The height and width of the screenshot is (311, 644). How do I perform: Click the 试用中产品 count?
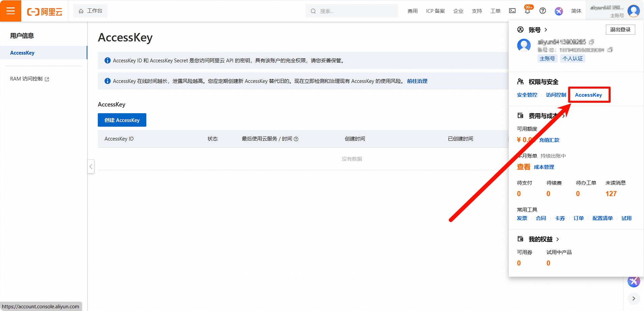[x=548, y=263]
